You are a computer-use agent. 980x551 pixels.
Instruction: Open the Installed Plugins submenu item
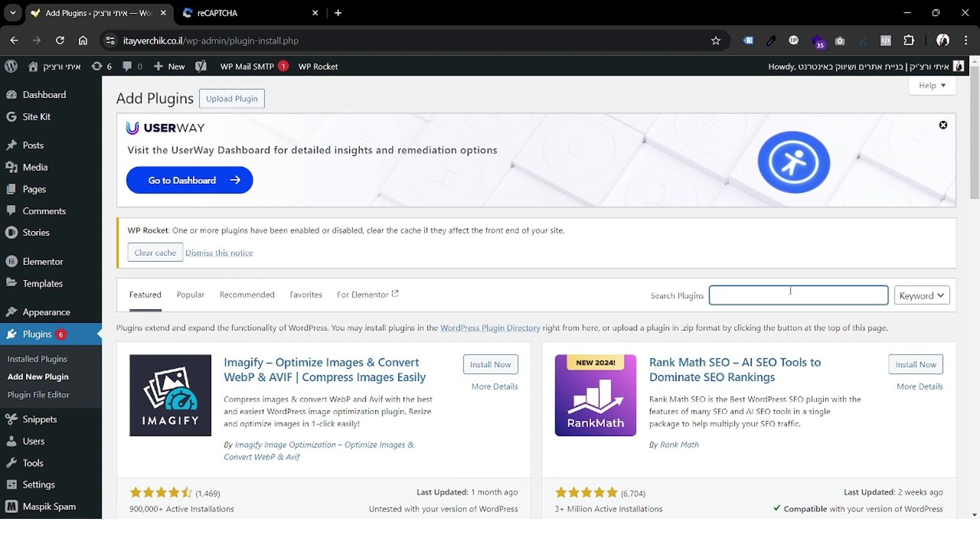(38, 359)
